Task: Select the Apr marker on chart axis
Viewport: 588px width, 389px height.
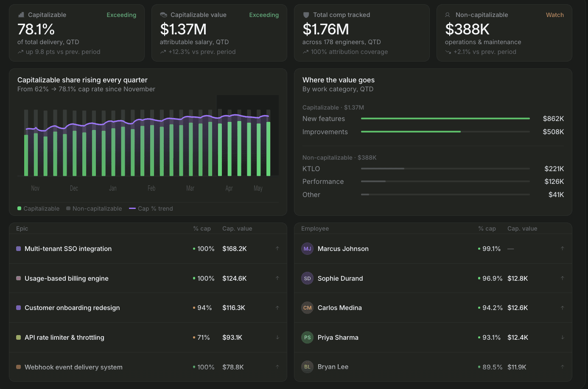Action: [229, 188]
